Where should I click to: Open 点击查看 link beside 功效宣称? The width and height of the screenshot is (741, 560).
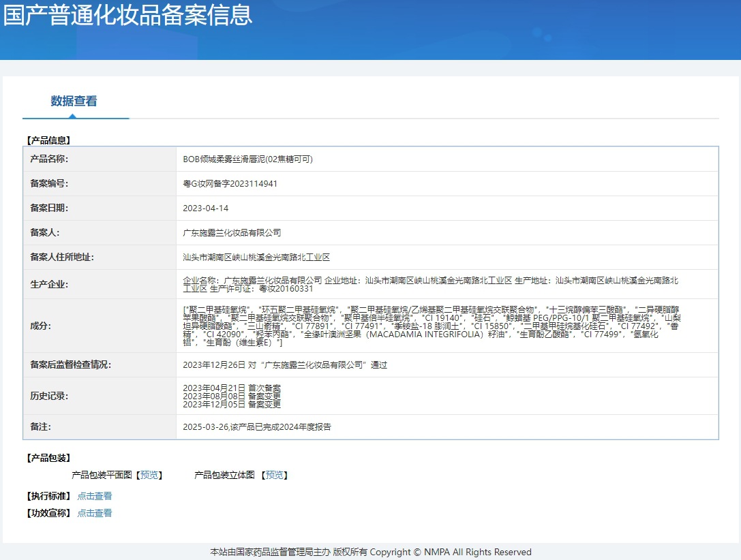(95, 513)
